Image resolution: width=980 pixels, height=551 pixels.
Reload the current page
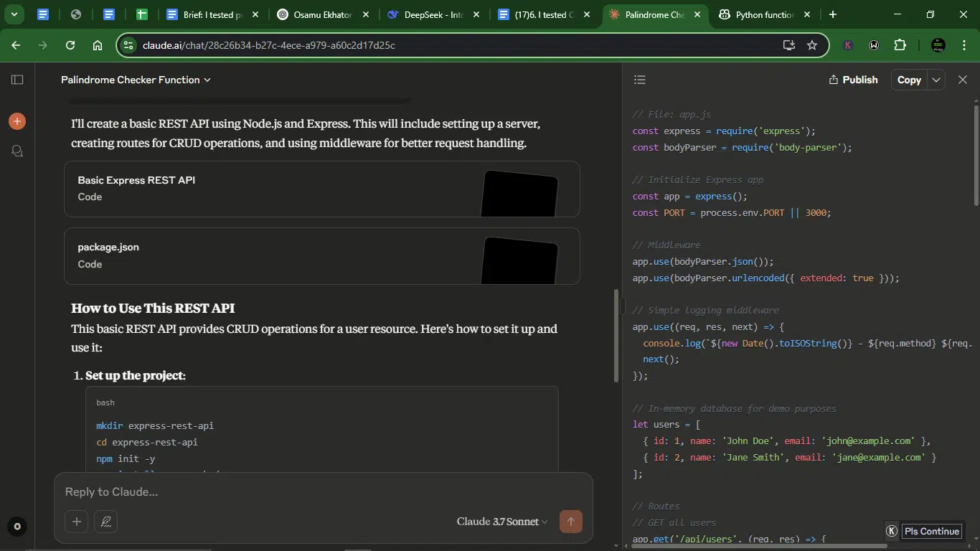point(70,45)
